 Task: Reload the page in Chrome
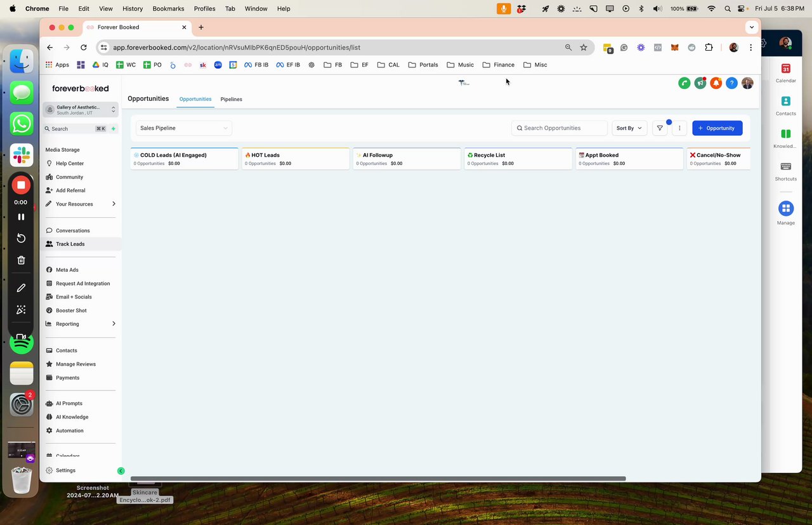point(84,48)
